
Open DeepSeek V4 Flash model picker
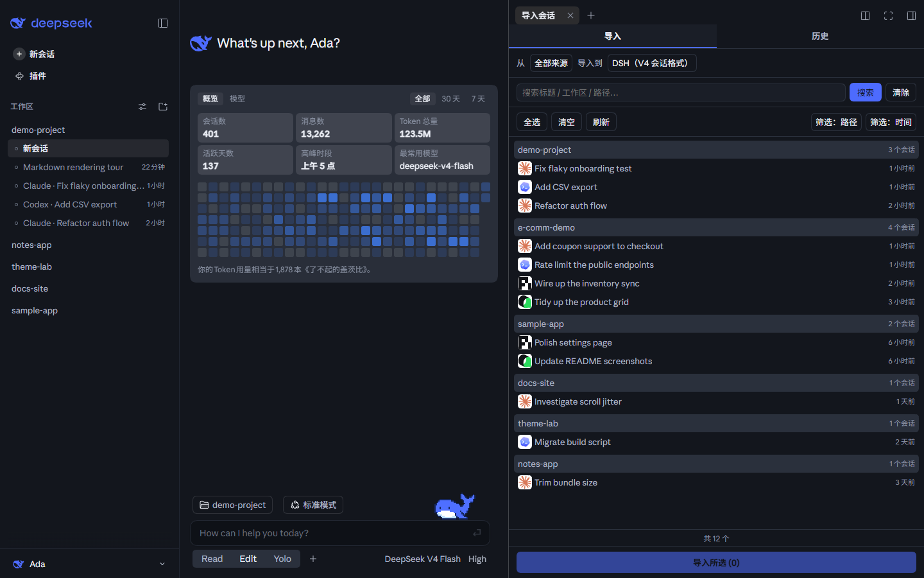coord(422,559)
